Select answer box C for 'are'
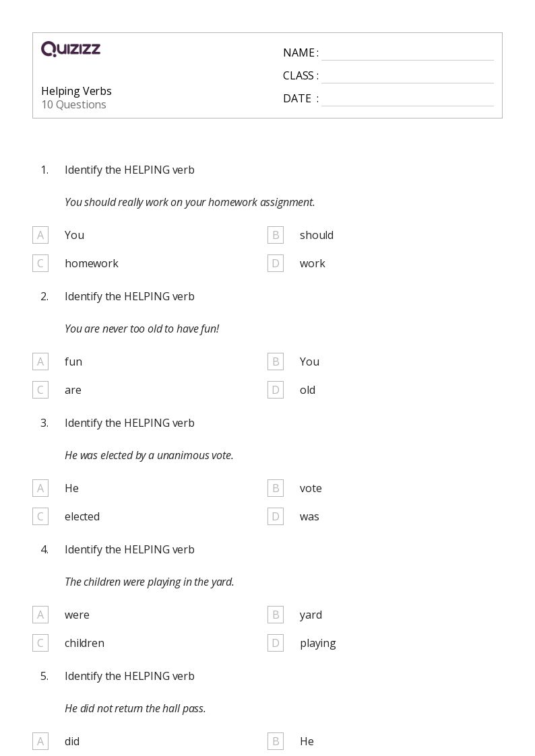Image resolution: width=535 pixels, height=756 pixels. coord(40,390)
